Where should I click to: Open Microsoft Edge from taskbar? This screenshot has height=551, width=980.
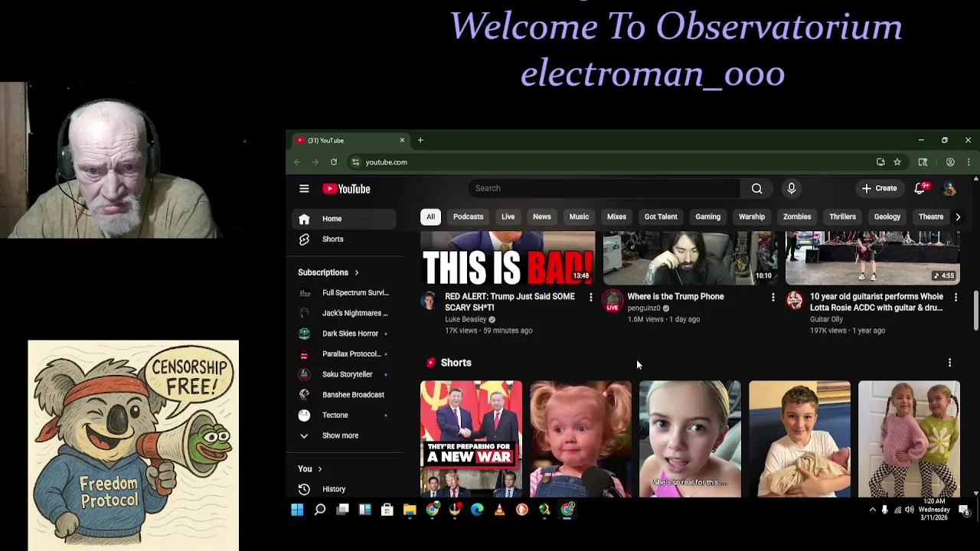pos(477,510)
